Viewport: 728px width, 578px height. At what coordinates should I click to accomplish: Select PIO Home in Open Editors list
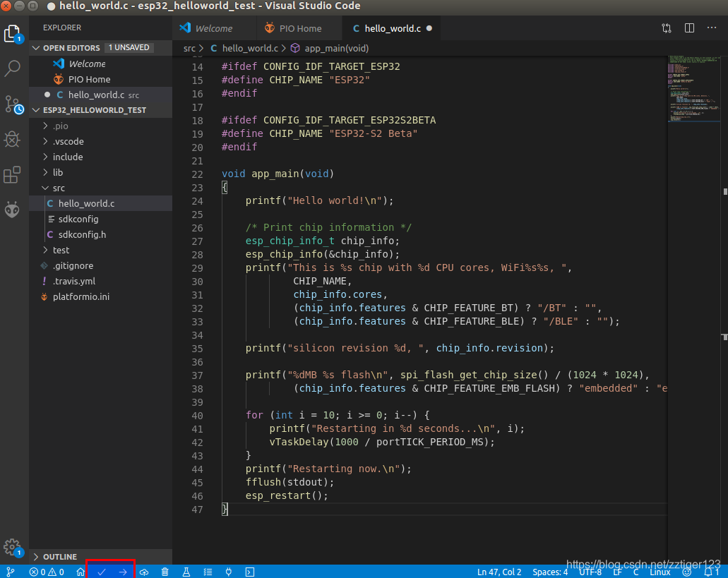click(100, 79)
